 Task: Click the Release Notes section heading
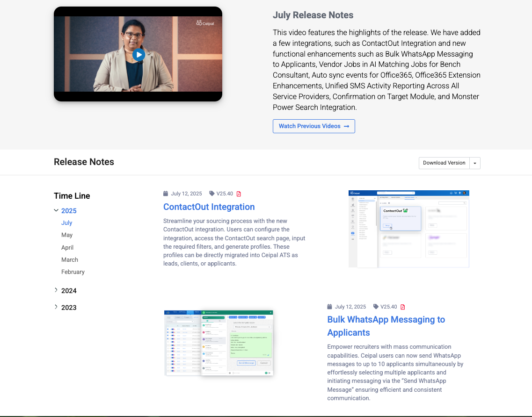point(84,162)
